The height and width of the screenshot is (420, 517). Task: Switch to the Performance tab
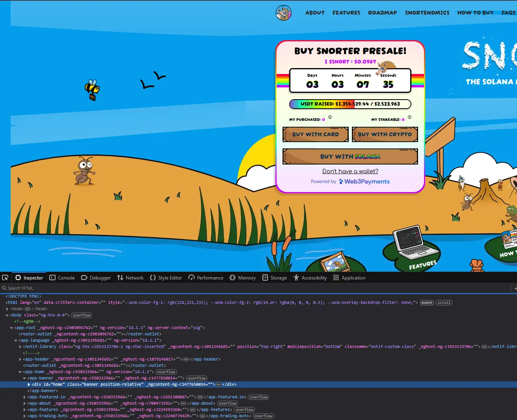(206, 278)
